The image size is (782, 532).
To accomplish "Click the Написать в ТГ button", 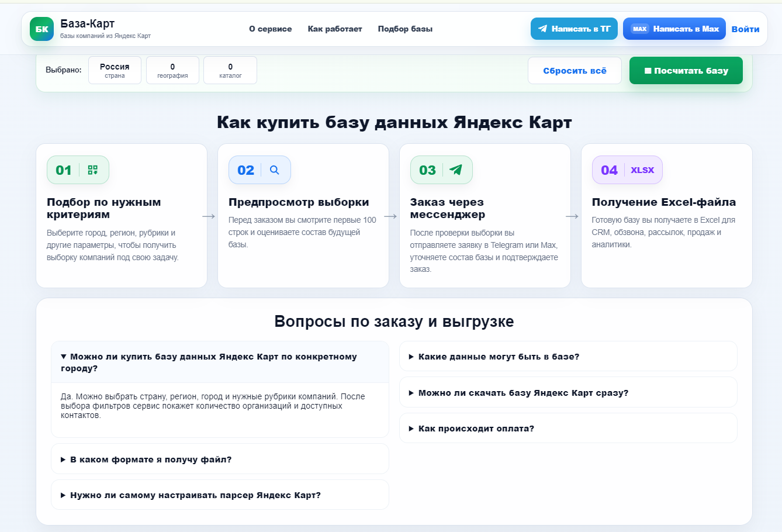I will [x=574, y=29].
